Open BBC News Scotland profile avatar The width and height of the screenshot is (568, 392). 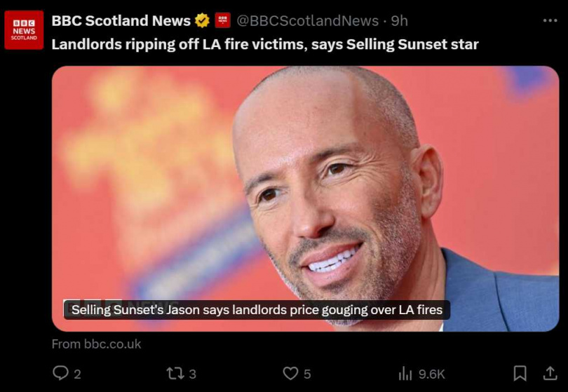click(24, 30)
